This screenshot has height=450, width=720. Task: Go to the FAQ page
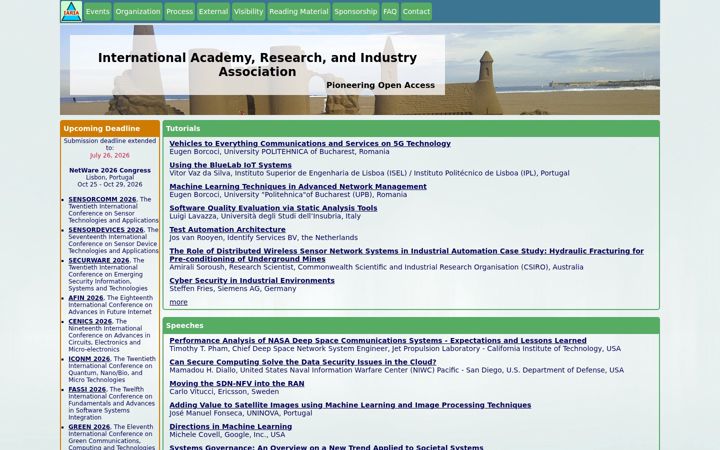pos(390,11)
